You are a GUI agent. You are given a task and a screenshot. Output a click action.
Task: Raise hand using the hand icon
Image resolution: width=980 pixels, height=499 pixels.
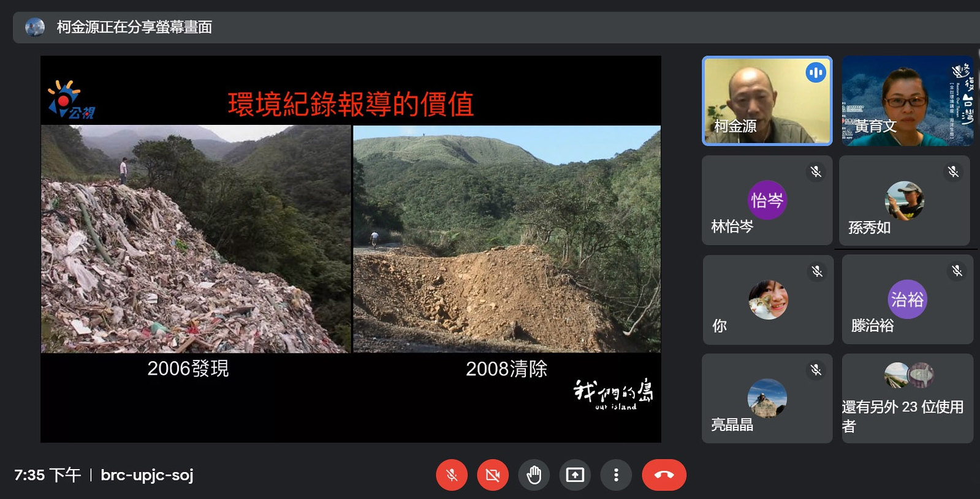click(x=534, y=475)
